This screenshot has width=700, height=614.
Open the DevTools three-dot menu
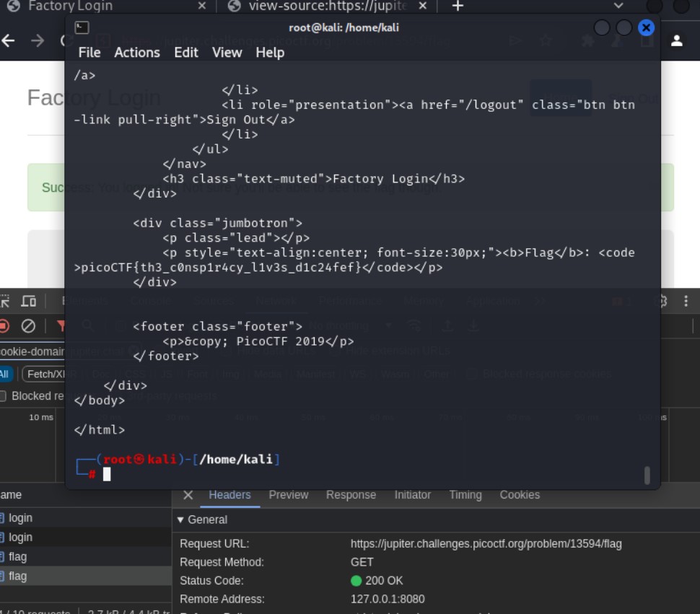pyautogui.click(x=686, y=301)
